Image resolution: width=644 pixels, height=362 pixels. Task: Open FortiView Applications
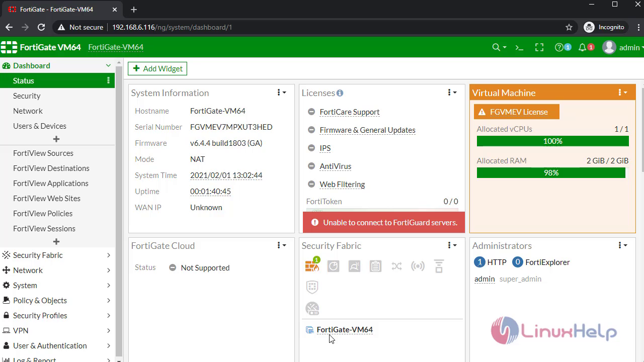(x=51, y=183)
